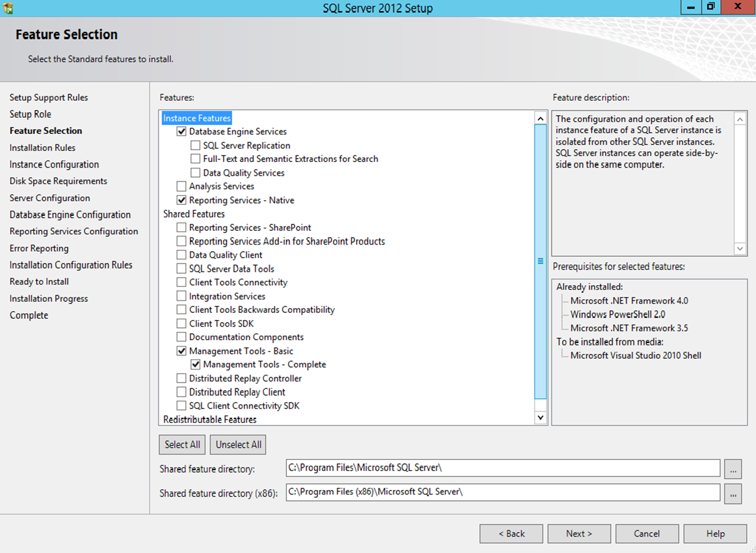The height and width of the screenshot is (553, 756).
Task: Check the Analysis Services feature
Action: coord(181,187)
